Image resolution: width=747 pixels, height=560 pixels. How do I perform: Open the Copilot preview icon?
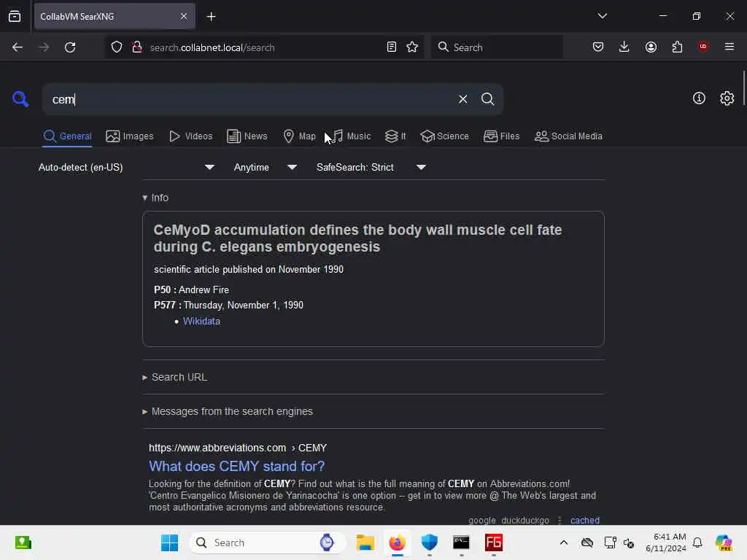724,542
